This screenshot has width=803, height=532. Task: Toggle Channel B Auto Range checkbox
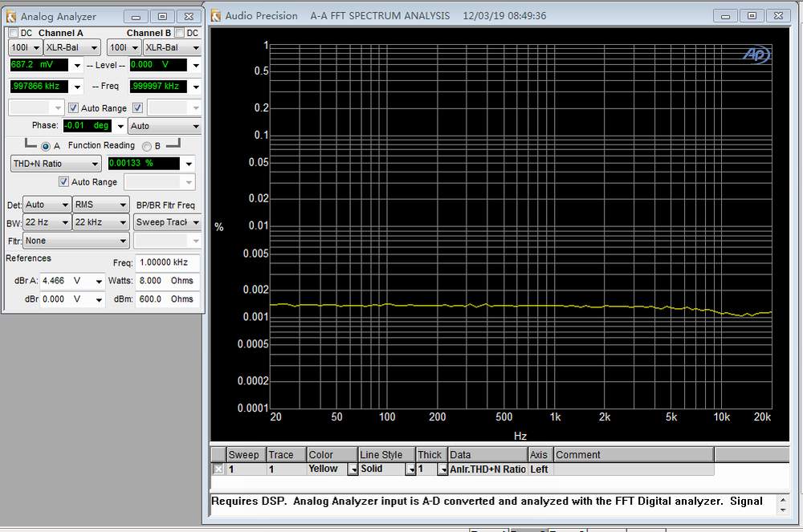(x=137, y=108)
